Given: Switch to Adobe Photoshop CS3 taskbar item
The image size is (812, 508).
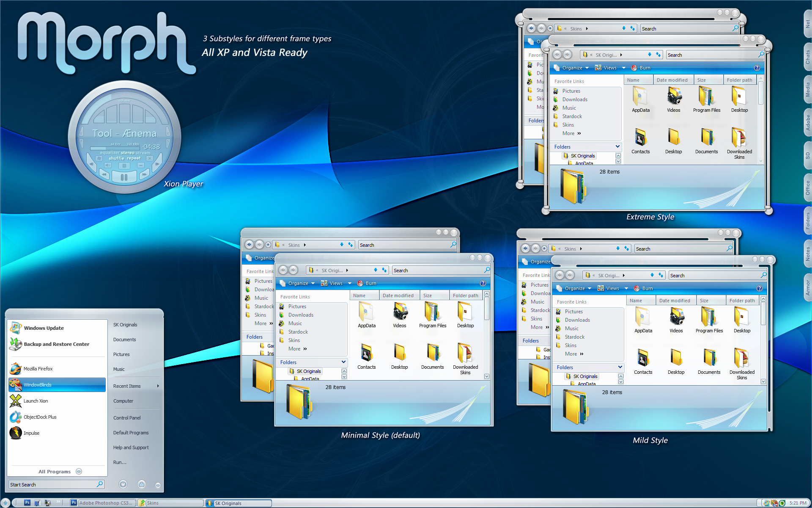Looking at the screenshot, I should pos(103,503).
